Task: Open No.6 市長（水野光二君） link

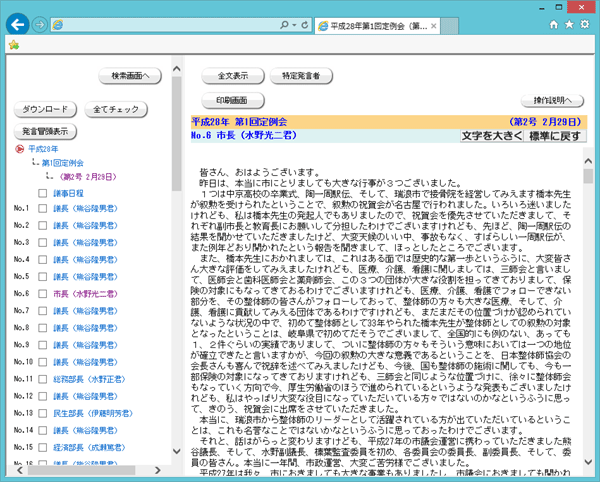Action: [85, 294]
